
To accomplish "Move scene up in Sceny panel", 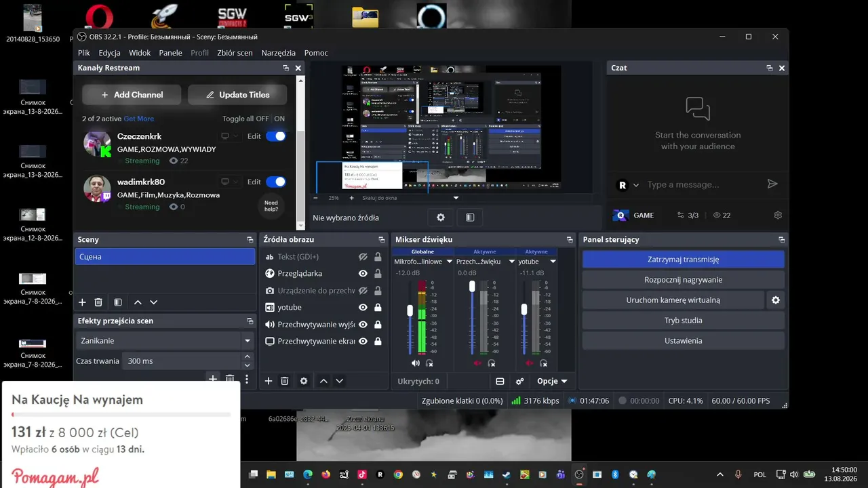I will [x=138, y=302].
